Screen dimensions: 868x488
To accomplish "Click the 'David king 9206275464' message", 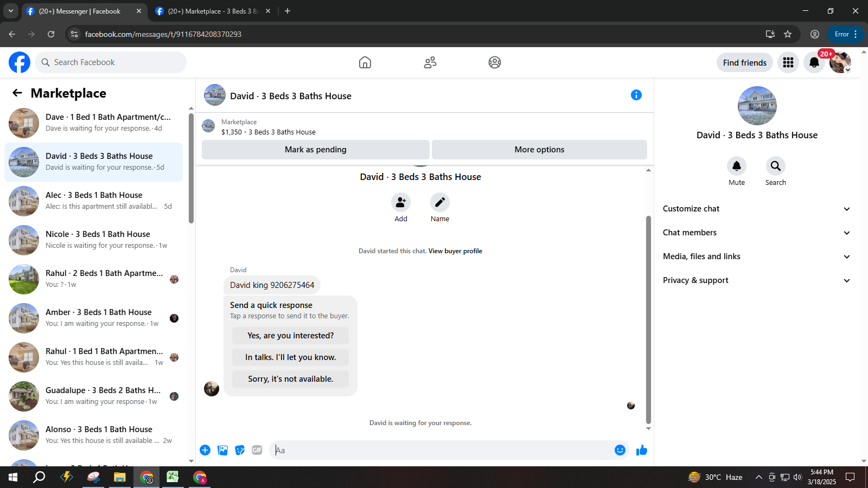I will point(272,285).
